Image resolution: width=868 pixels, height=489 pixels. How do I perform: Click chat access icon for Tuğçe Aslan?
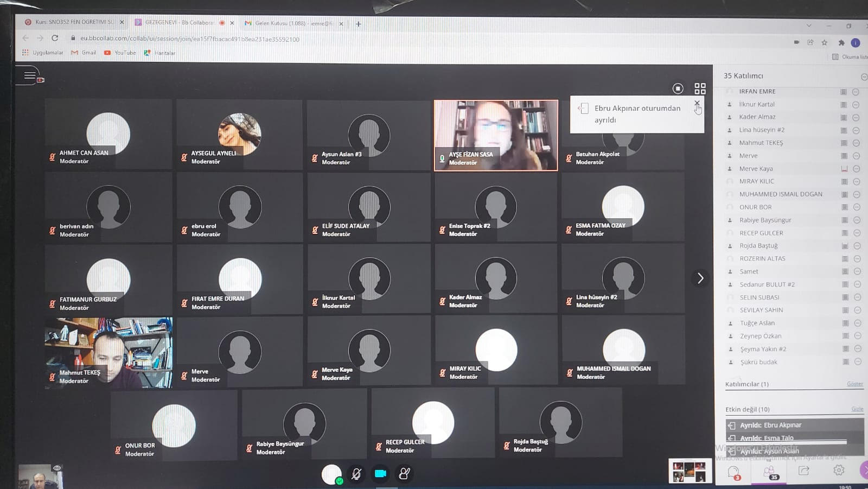(x=845, y=323)
